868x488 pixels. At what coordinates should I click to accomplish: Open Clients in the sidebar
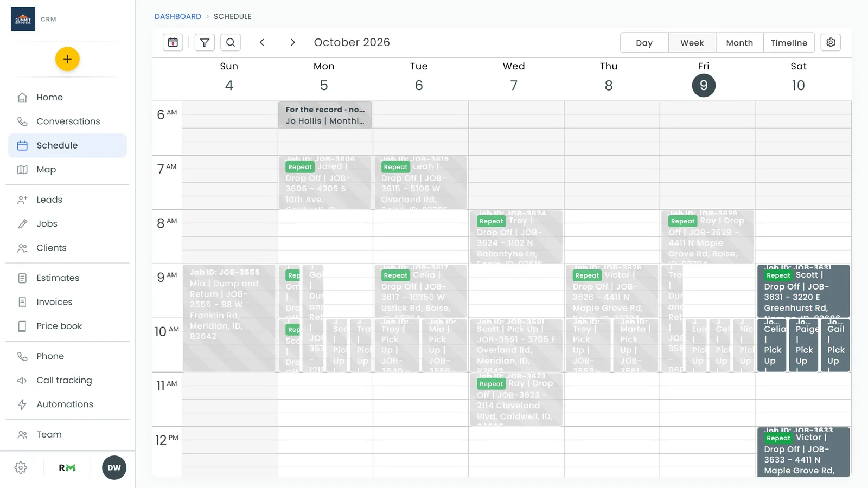pos(67,248)
